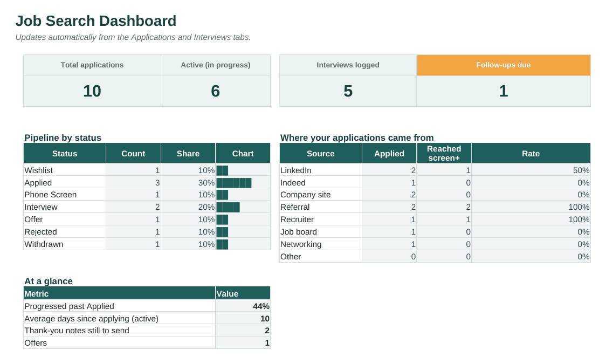Click the Status column header
Screen dimensions: 606x364
[65, 153]
